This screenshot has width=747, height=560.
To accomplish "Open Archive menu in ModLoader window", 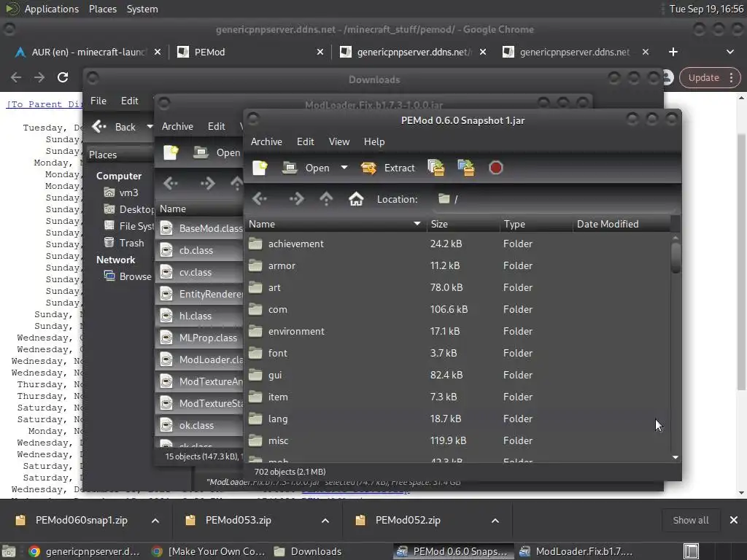I will [x=177, y=126].
